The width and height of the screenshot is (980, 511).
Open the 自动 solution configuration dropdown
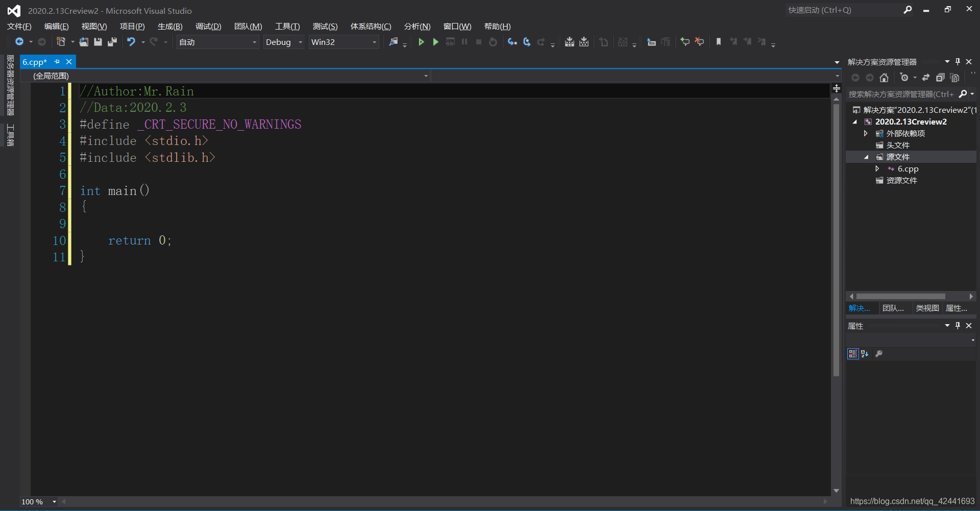tap(217, 42)
